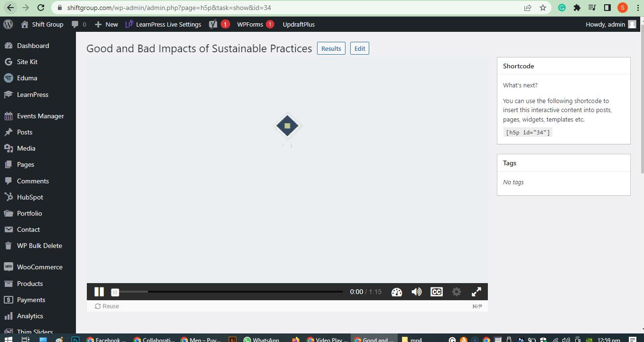Toggle fullscreen on the video player
This screenshot has width=644, height=342.
(x=476, y=292)
